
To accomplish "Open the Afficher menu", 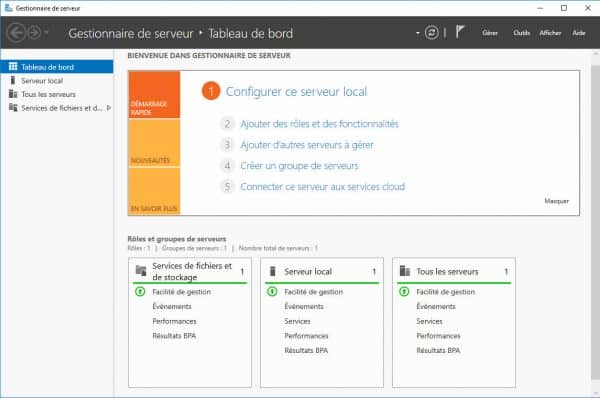I will [x=550, y=33].
